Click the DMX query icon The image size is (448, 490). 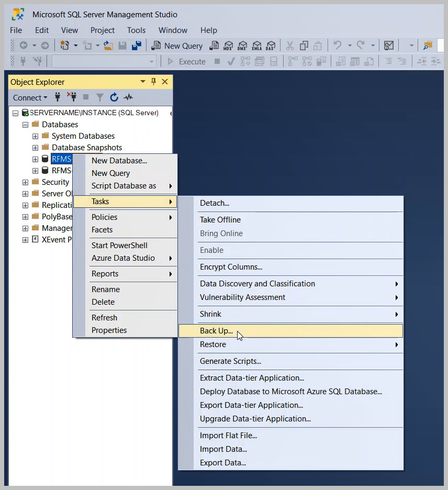tap(242, 46)
